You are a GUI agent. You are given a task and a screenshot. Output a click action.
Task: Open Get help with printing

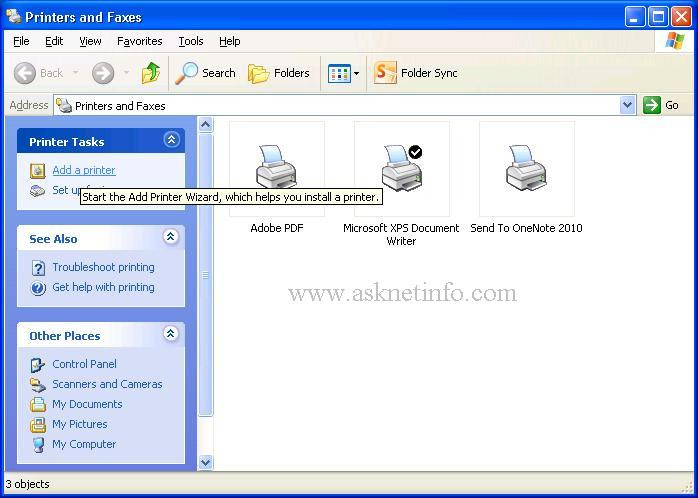tap(103, 287)
